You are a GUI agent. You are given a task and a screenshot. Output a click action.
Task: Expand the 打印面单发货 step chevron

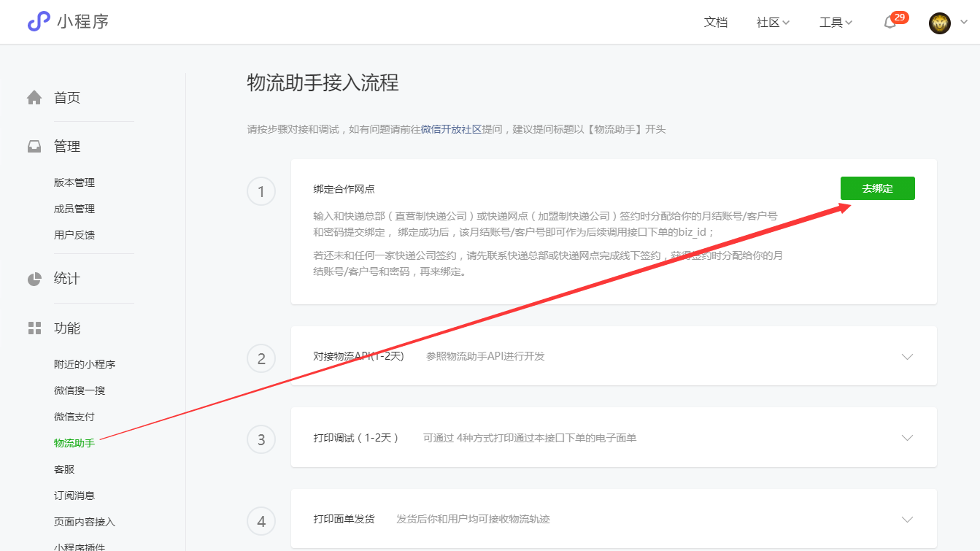(907, 520)
